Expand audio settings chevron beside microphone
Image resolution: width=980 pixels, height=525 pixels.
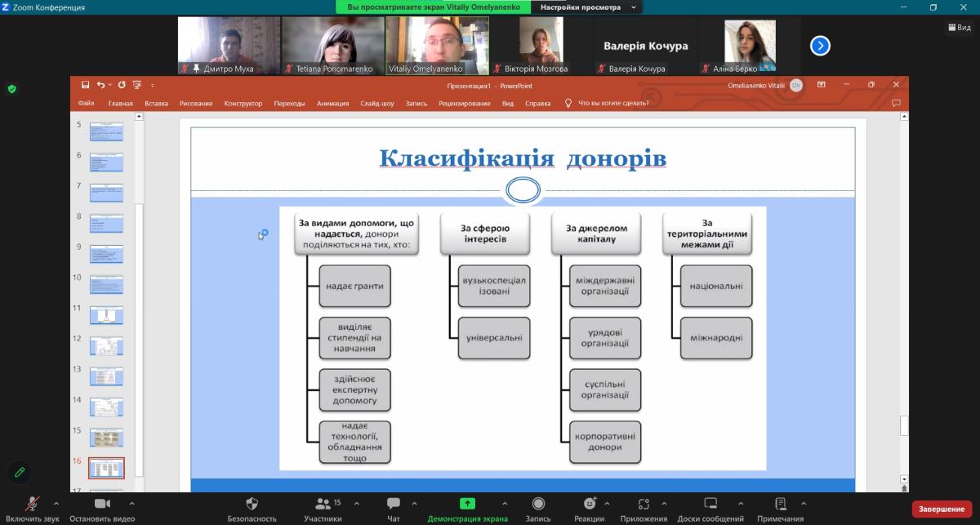tap(56, 503)
